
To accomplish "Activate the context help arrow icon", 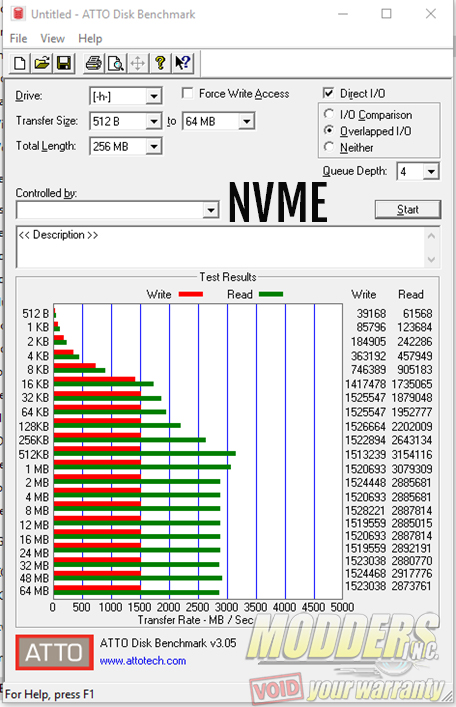I will (x=182, y=63).
